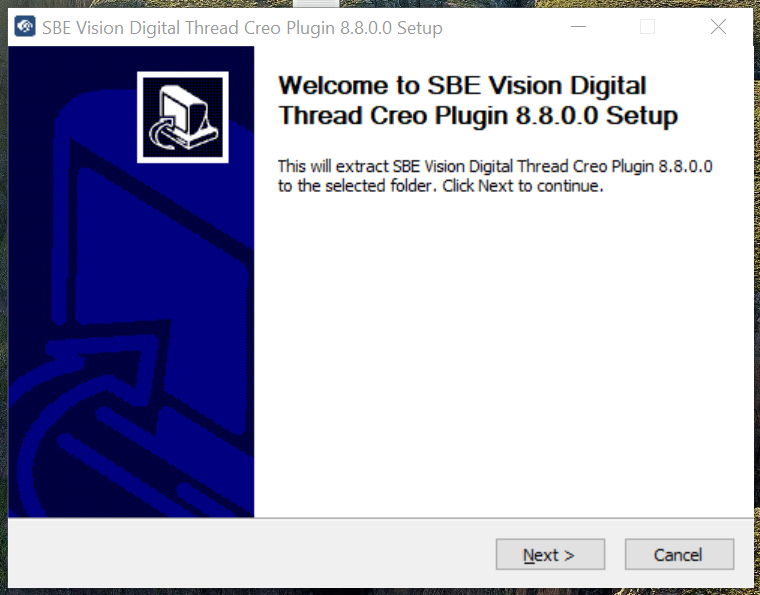The width and height of the screenshot is (760, 595).
Task: Click the 'This will extract SBE Vision' description text
Action: (x=495, y=176)
